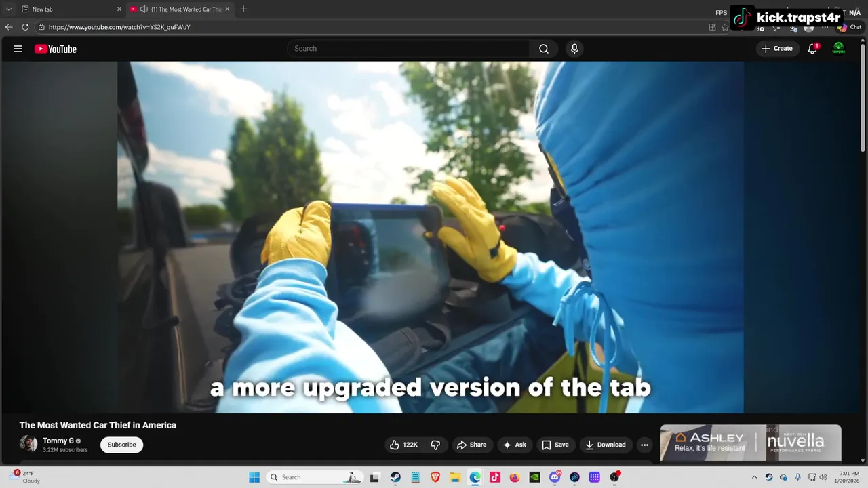Open Tommy G channel name link
868x488 pixels.
coord(58,441)
